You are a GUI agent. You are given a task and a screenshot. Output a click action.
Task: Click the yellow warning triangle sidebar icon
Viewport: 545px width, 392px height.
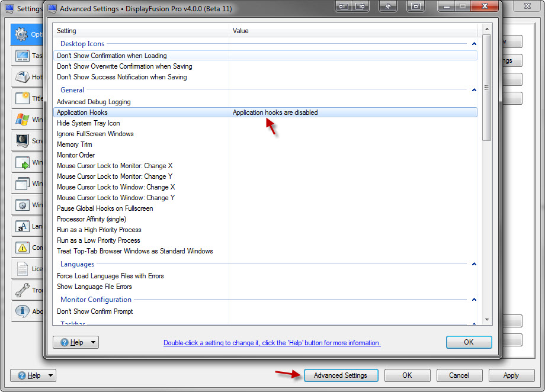point(23,248)
